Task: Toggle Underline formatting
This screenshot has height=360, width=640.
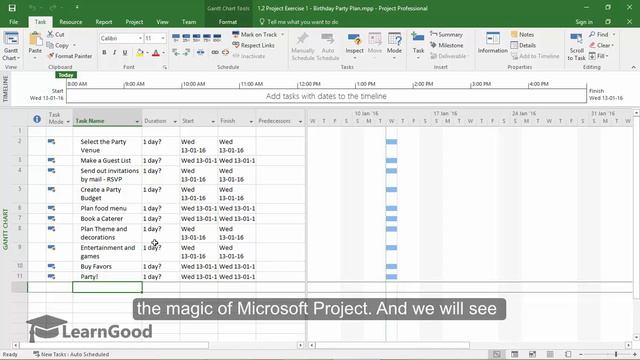Action: [125, 53]
